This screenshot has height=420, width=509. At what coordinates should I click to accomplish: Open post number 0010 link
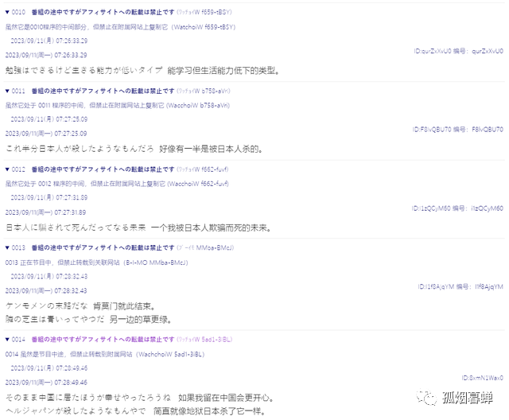18,13
